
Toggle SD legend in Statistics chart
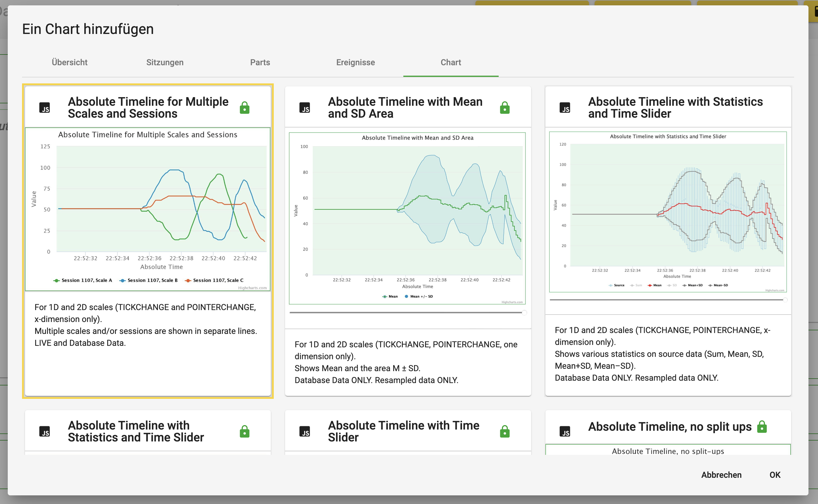(672, 285)
